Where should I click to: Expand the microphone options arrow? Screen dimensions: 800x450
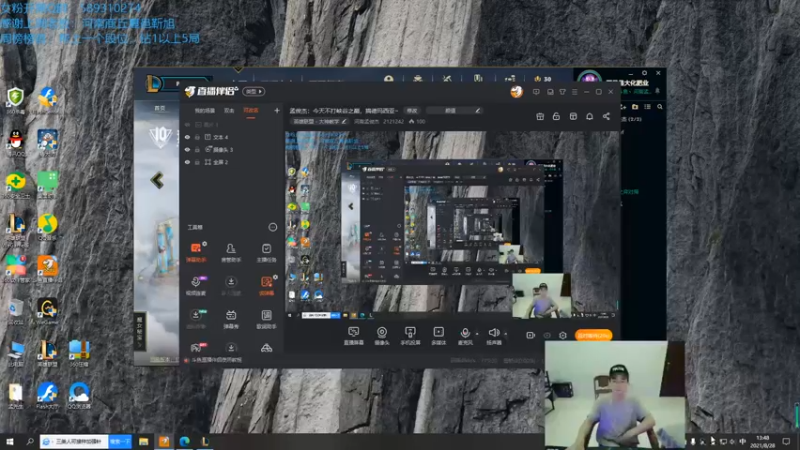pyautogui.click(x=477, y=334)
